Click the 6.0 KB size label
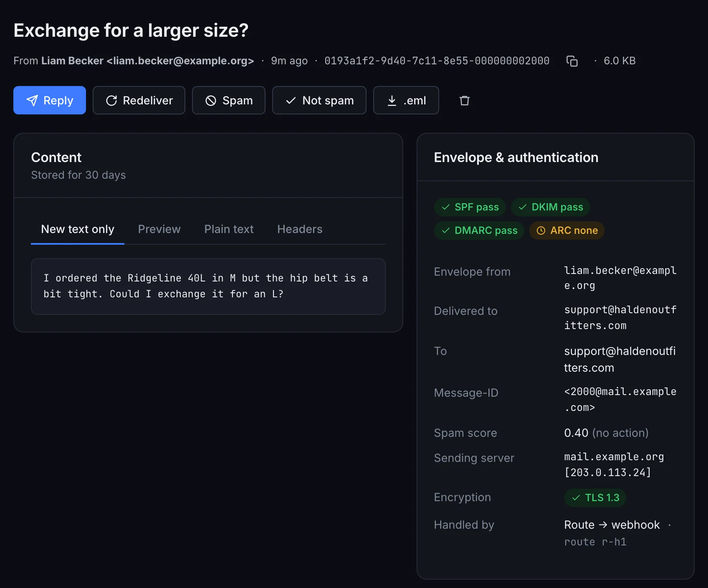This screenshot has height=588, width=708. tap(619, 61)
